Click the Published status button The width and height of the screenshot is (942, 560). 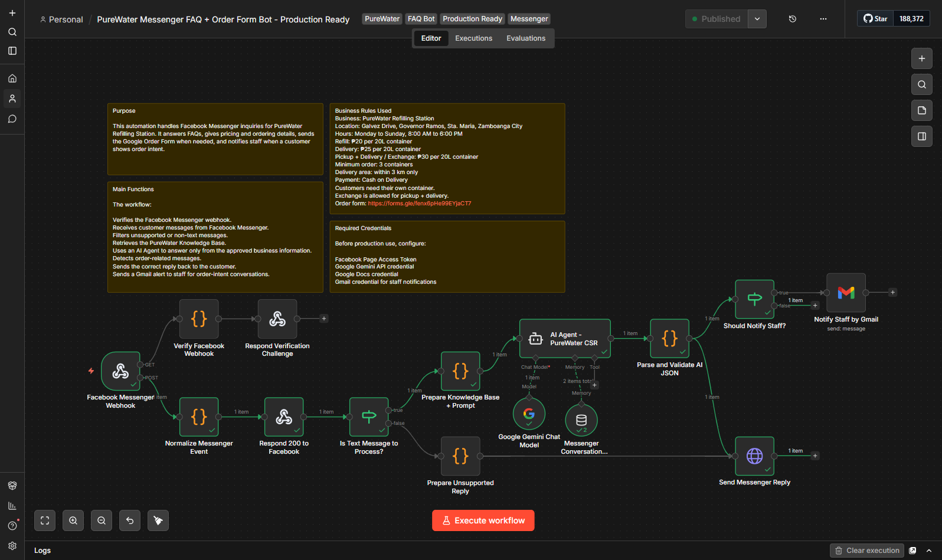point(717,19)
